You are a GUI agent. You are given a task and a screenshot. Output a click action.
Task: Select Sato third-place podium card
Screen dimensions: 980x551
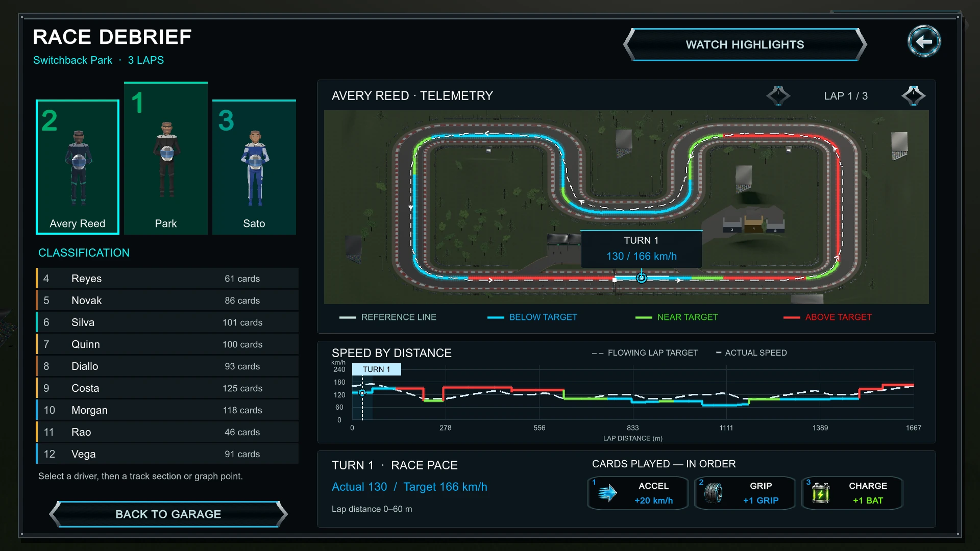tap(254, 167)
